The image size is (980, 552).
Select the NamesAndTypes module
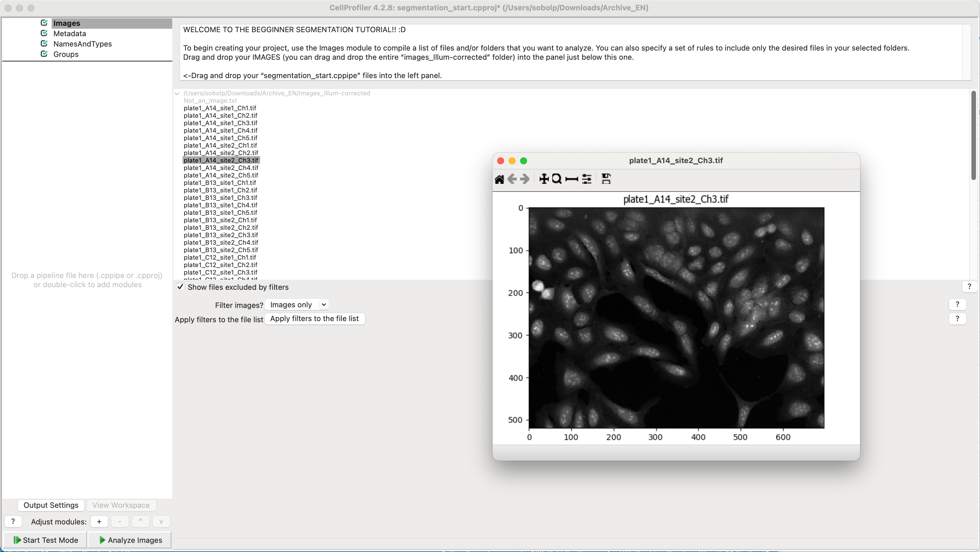(x=82, y=44)
